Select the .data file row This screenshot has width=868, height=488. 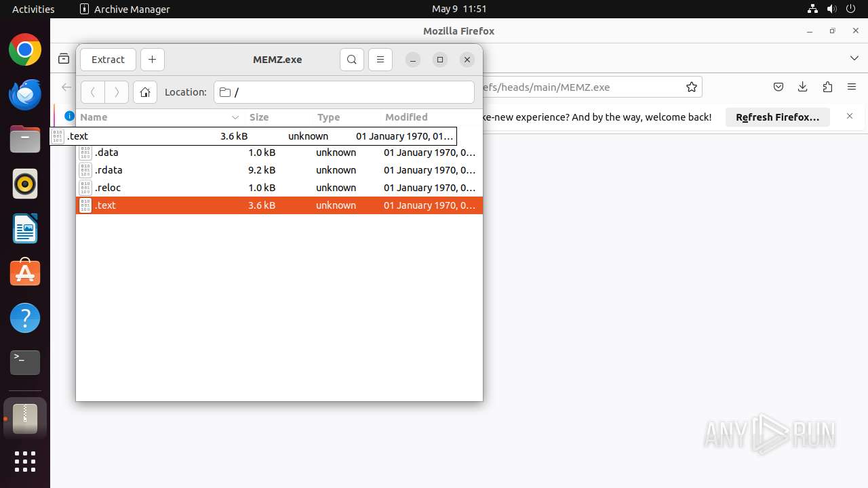coord(279,152)
